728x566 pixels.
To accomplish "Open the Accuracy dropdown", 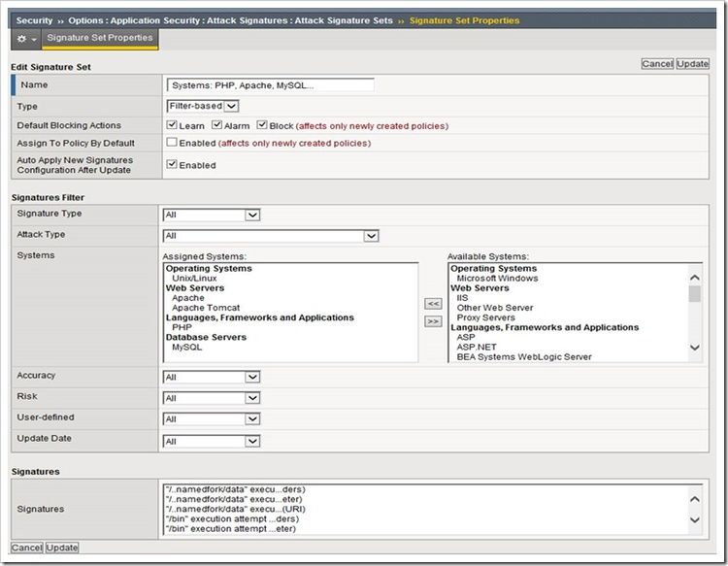I will point(212,377).
